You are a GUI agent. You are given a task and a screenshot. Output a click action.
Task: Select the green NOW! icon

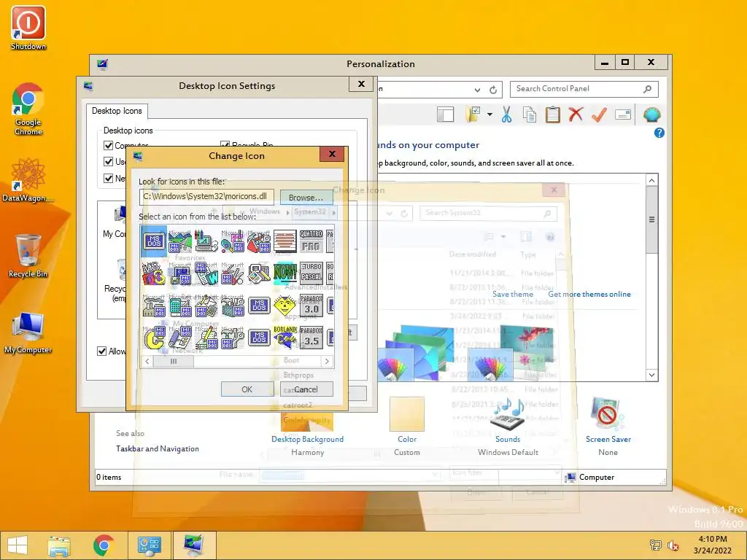285,273
